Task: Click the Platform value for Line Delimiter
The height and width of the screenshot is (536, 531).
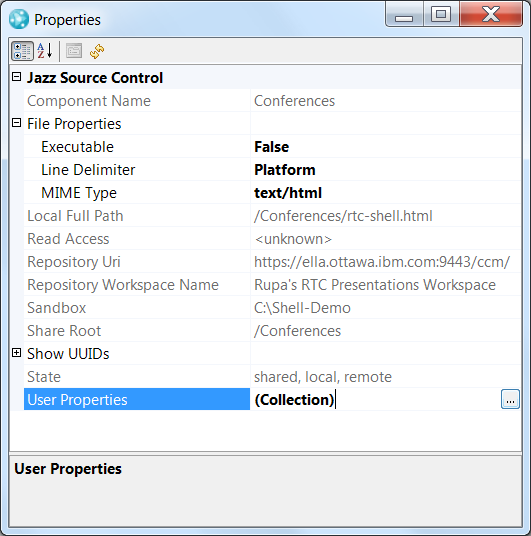Action: pyautogui.click(x=285, y=170)
